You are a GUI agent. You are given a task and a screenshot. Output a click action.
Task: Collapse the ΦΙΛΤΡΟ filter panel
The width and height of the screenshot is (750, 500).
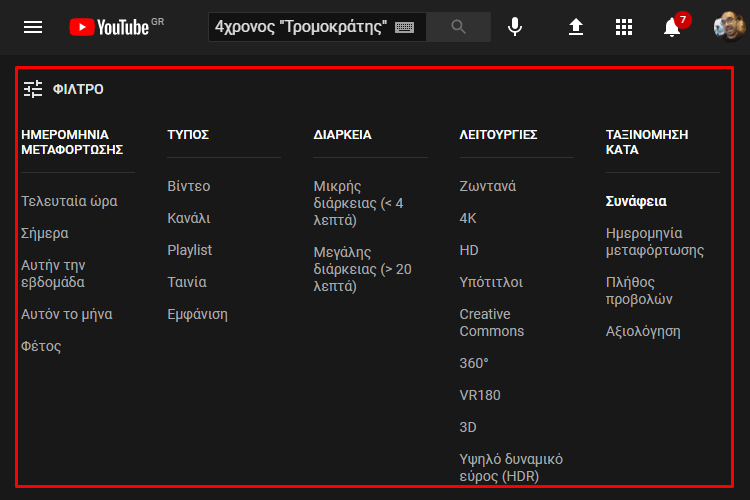[x=64, y=89]
